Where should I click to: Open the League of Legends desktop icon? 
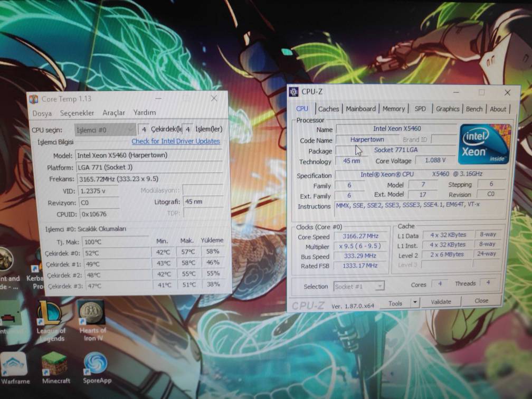50,321
